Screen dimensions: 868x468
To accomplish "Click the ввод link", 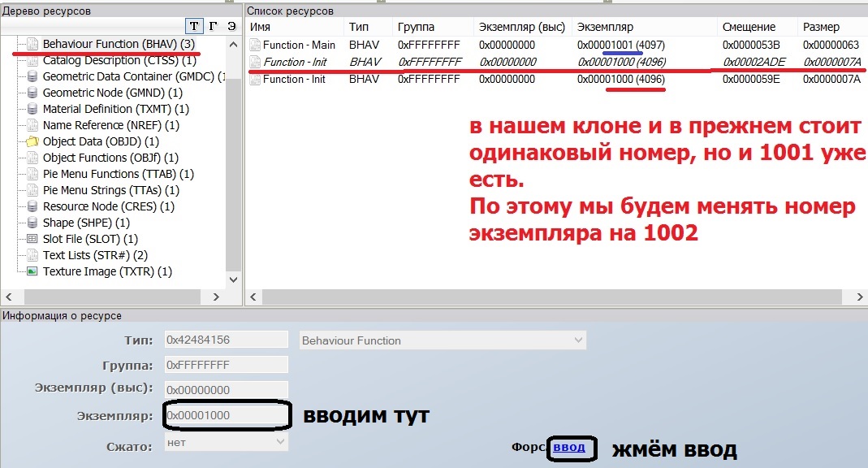I will pos(569,448).
